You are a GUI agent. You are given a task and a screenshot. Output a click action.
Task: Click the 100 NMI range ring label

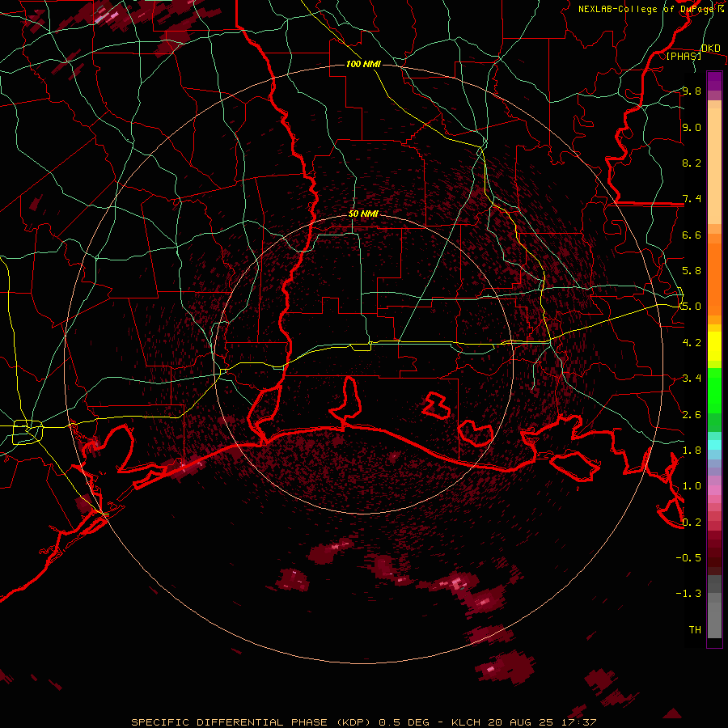pos(363,64)
